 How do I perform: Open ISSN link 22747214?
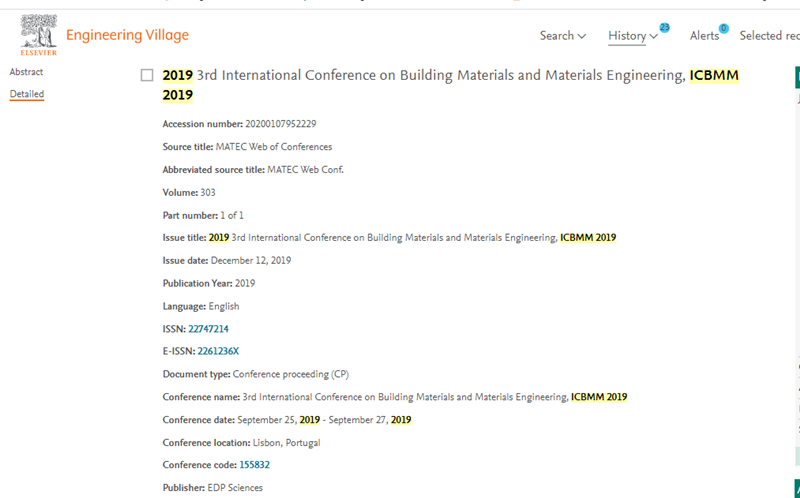208,329
